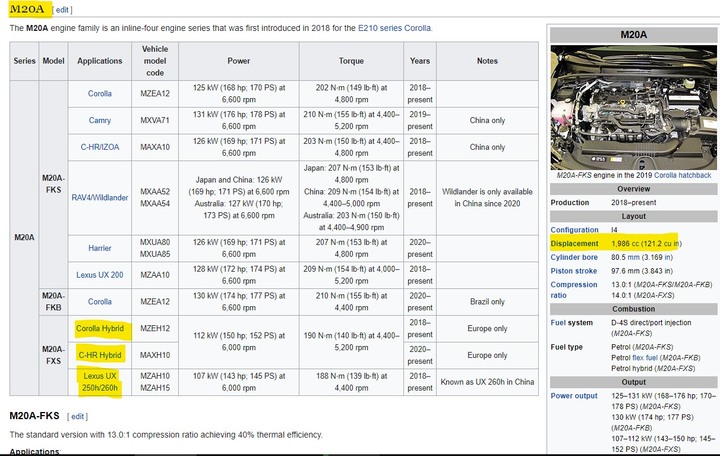Select the MZAA10 vehicle model code cell
The height and width of the screenshot is (456, 720).
point(155,275)
